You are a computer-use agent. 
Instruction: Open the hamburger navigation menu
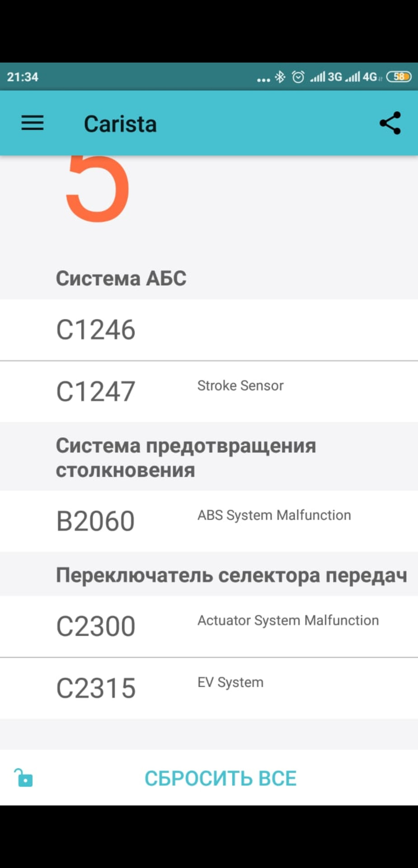[x=33, y=123]
